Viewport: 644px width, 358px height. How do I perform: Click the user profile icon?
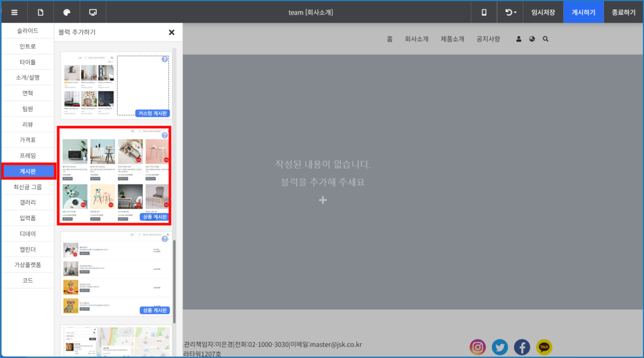(x=518, y=39)
